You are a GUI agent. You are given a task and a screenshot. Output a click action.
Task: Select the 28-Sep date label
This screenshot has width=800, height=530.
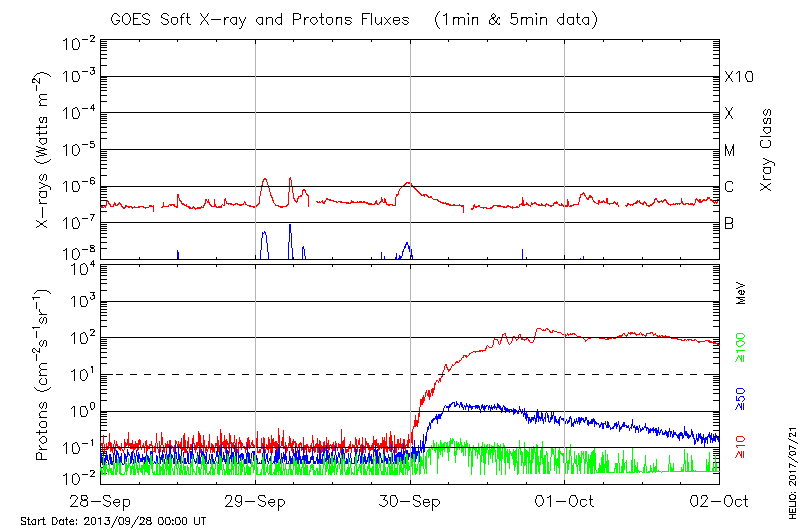[100, 502]
